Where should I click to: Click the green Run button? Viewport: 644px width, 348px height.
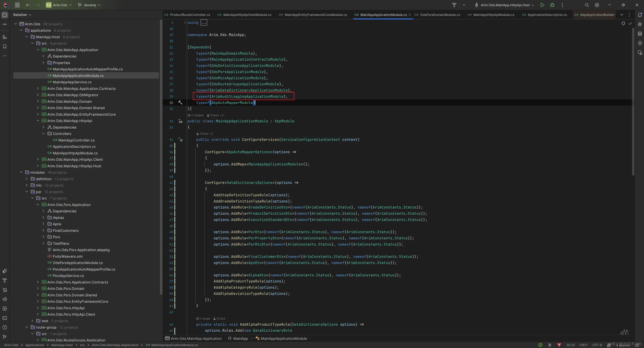click(x=542, y=5)
